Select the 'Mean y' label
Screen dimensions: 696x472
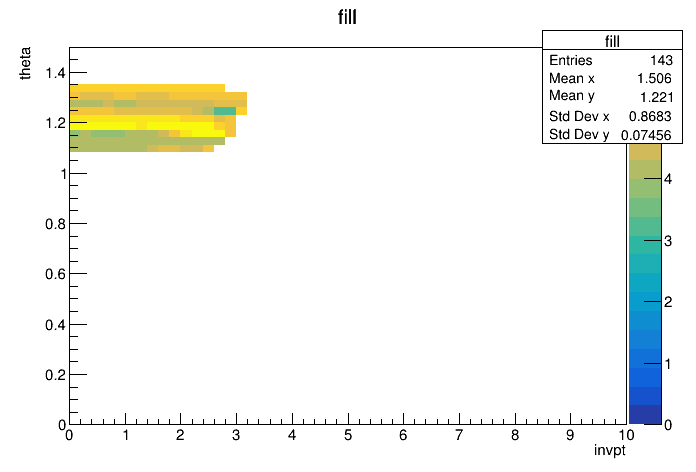click(572, 96)
